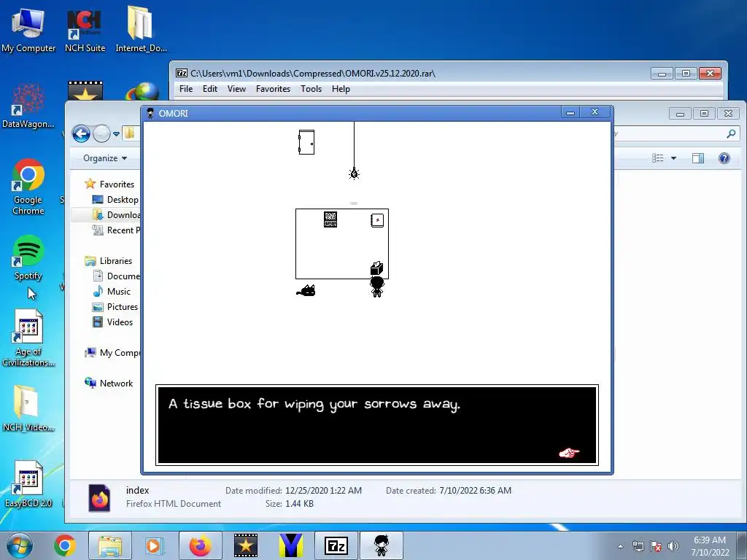Click the door sprite in OMORI game
The height and width of the screenshot is (560, 747).
point(306,142)
